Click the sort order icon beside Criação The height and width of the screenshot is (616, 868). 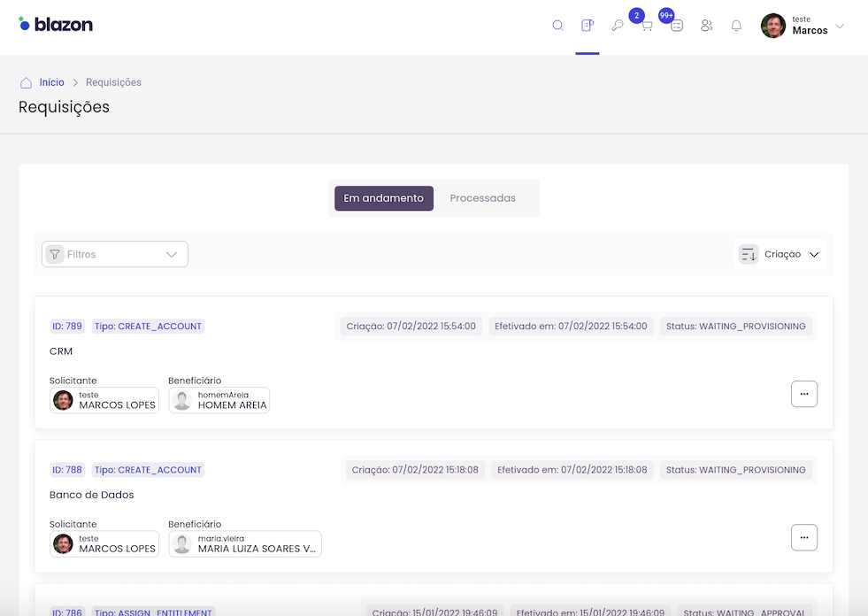pos(749,255)
